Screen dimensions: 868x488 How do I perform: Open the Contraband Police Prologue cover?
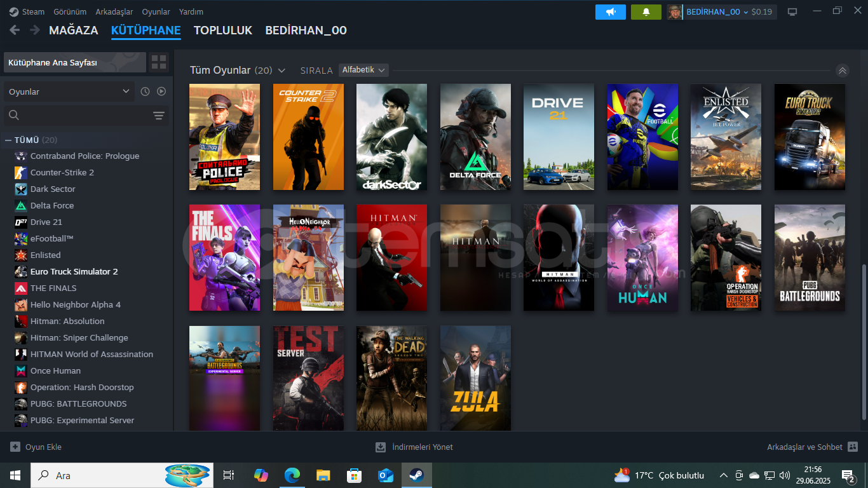coord(224,137)
